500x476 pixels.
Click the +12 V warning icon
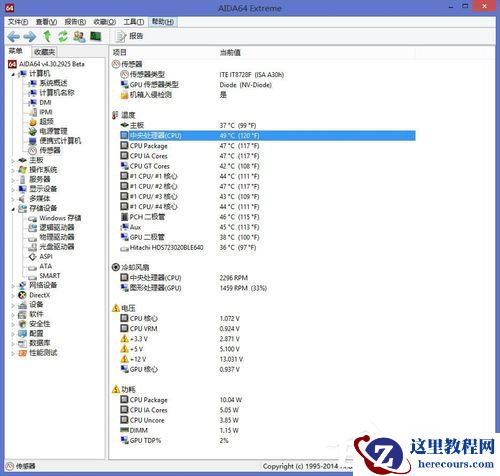pos(124,359)
